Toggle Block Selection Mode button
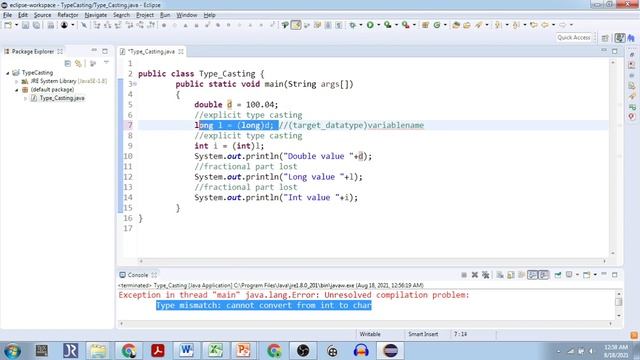The height and width of the screenshot is (360, 640). click(x=328, y=25)
